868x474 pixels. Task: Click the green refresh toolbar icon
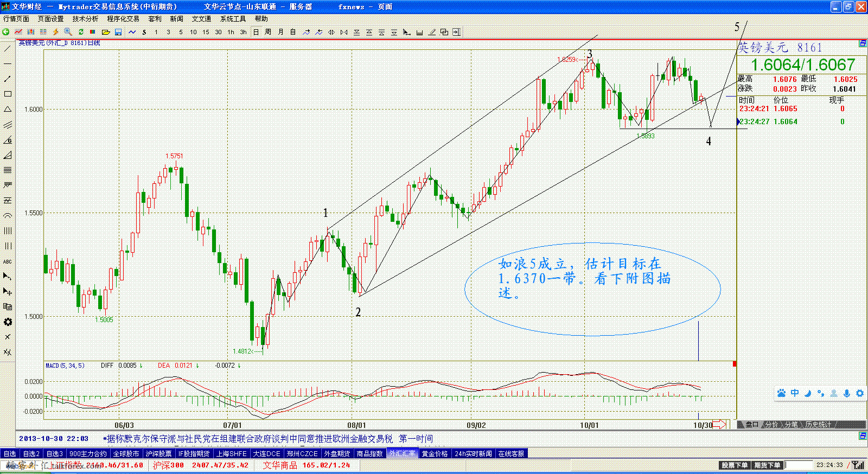81,32
